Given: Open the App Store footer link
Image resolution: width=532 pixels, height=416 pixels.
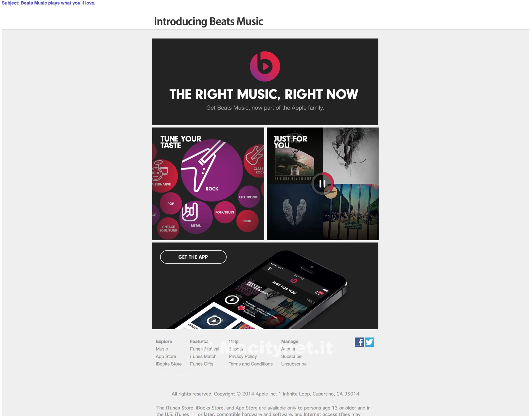Looking at the screenshot, I should [x=166, y=356].
